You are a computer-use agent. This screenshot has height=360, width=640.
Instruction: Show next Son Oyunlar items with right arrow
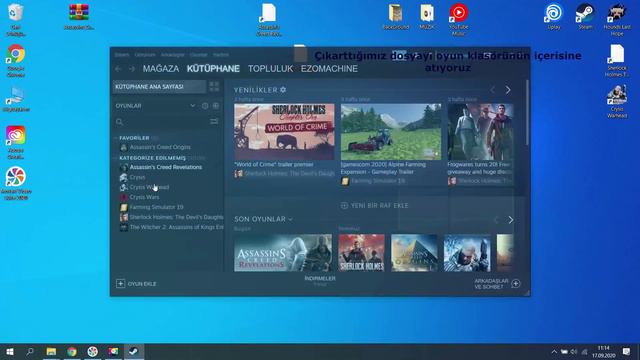click(511, 220)
